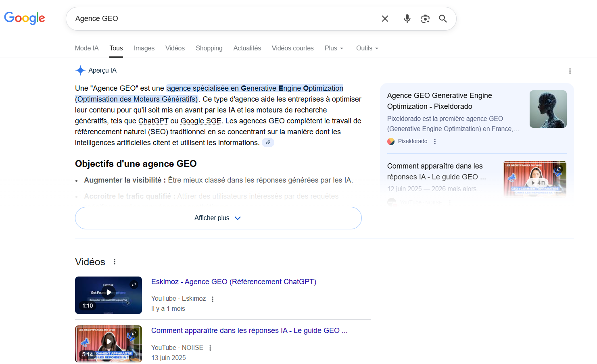Click the source link chip icon after the overview paragraph
The width and height of the screenshot is (597, 364).
268,142
